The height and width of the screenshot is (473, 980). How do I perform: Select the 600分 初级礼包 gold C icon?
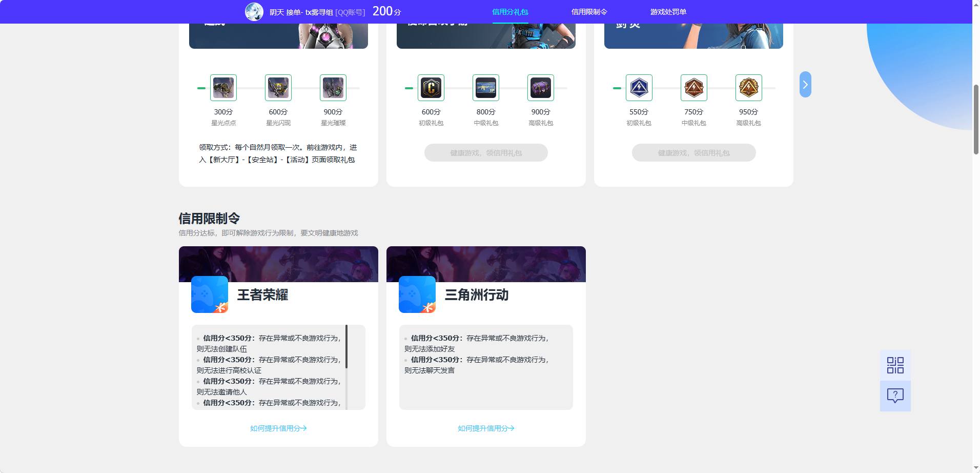pyautogui.click(x=431, y=88)
